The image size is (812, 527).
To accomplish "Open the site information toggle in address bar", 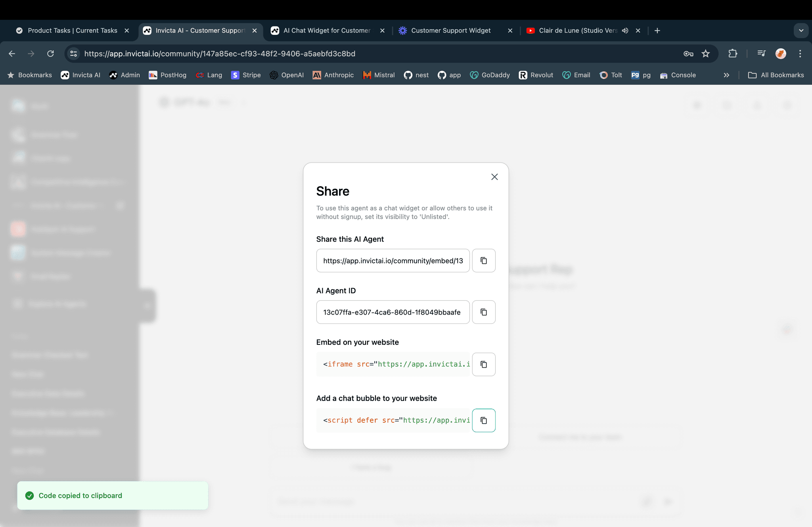I will (73, 53).
